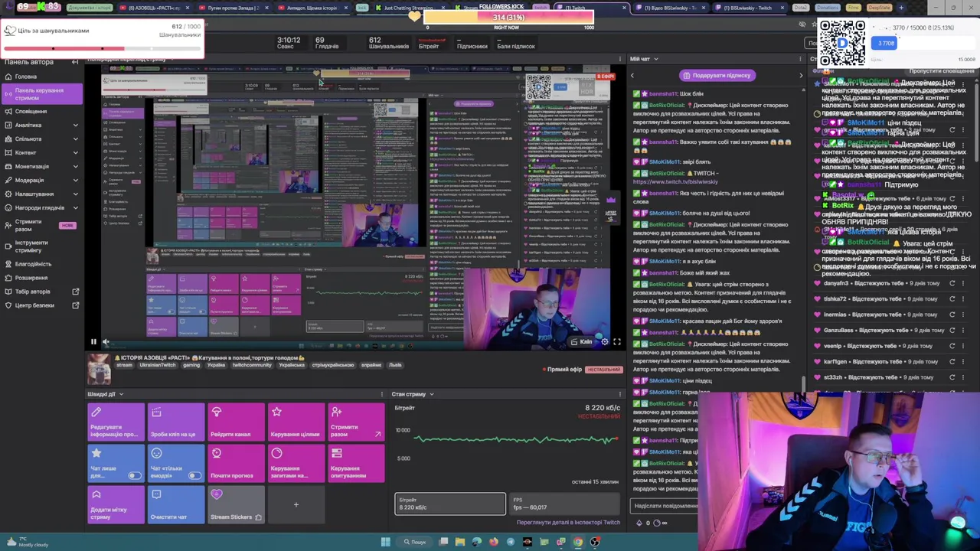The height and width of the screenshot is (551, 980).
Task: Expand the Модерація section chevron
Action: pos(75,181)
